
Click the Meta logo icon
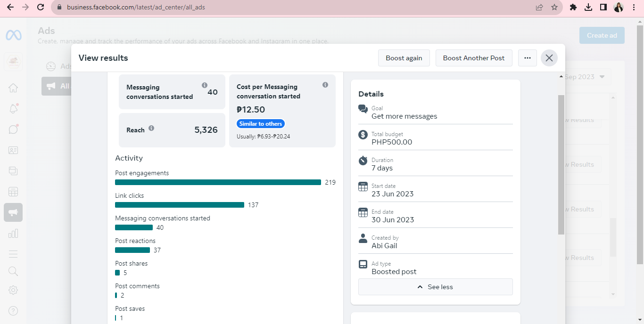[13, 35]
